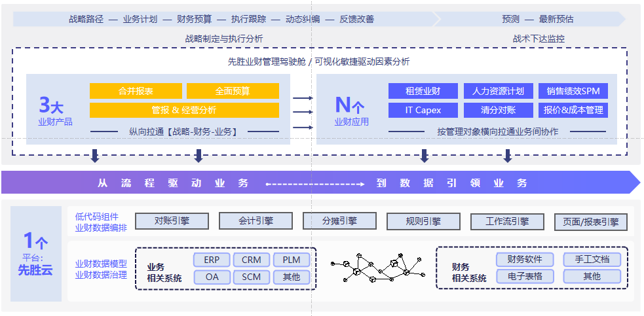Click the 手工文档 box
Viewport: 644px width, 316px height.
point(592,260)
